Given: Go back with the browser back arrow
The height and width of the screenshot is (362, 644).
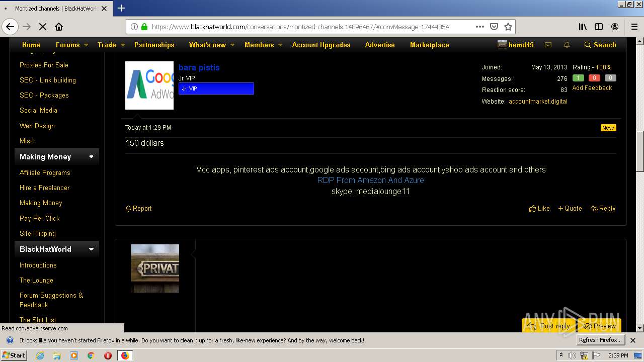Looking at the screenshot, I should pyautogui.click(x=10, y=27).
